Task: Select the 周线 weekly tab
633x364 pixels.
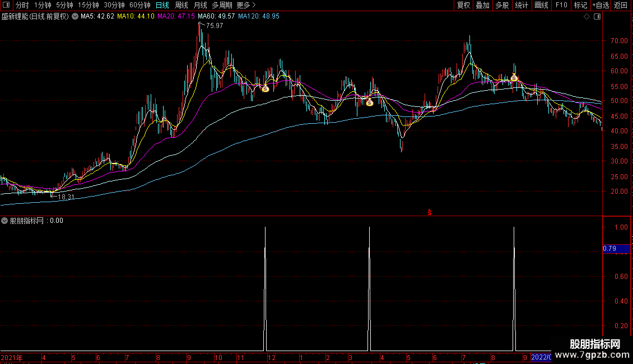Action: tap(181, 5)
